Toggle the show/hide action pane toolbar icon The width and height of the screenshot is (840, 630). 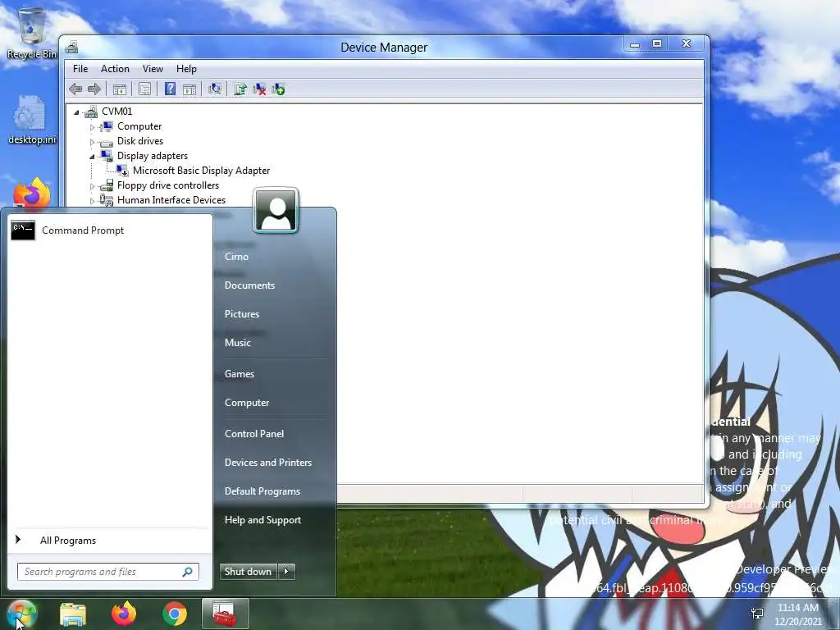tap(189, 89)
